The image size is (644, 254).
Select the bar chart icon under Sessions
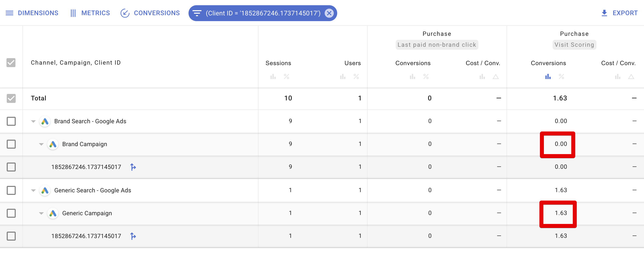(273, 77)
